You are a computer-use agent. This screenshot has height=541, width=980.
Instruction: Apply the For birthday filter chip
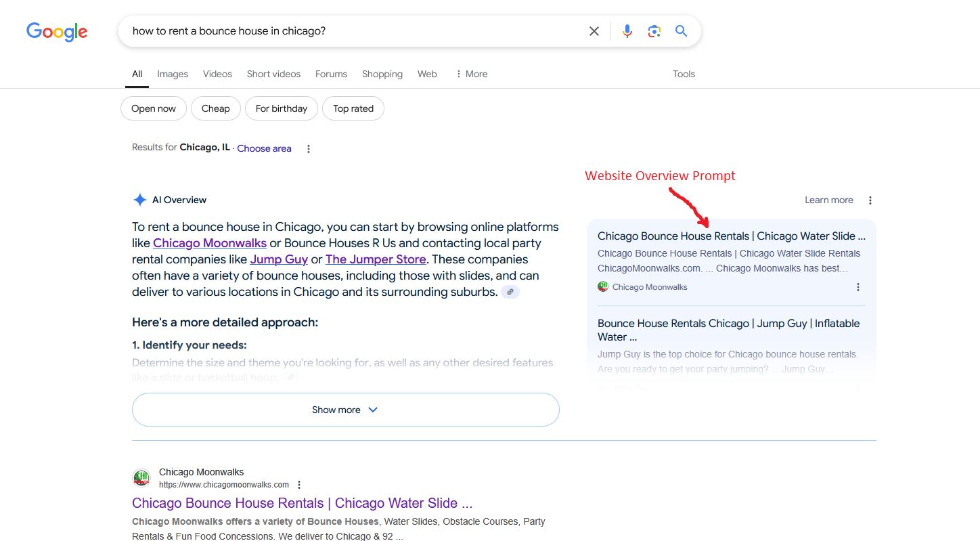pos(282,108)
